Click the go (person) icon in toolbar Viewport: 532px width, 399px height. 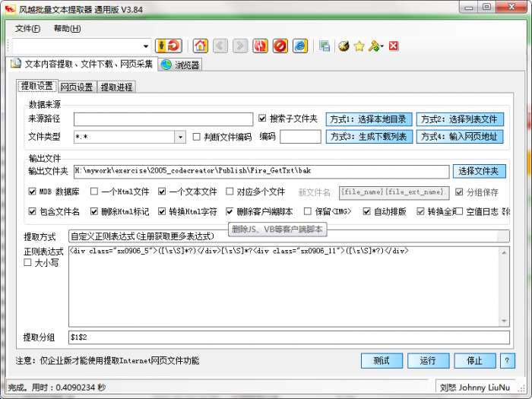(161, 46)
